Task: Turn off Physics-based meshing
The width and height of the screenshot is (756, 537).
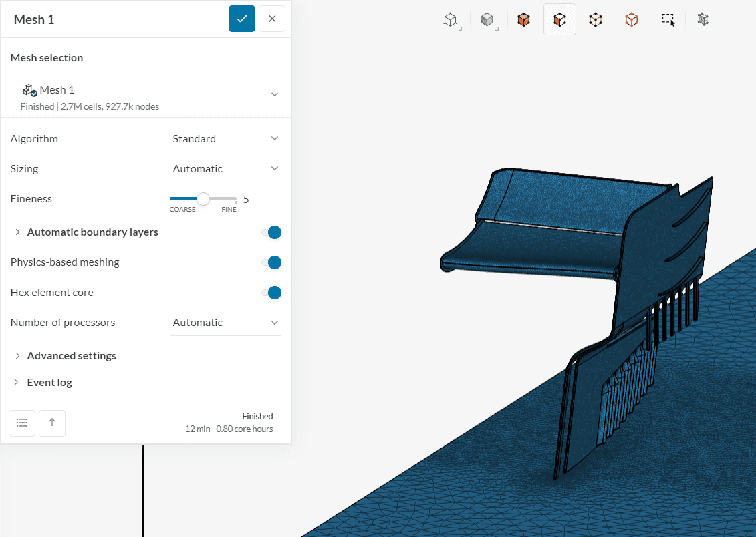Action: tap(271, 262)
